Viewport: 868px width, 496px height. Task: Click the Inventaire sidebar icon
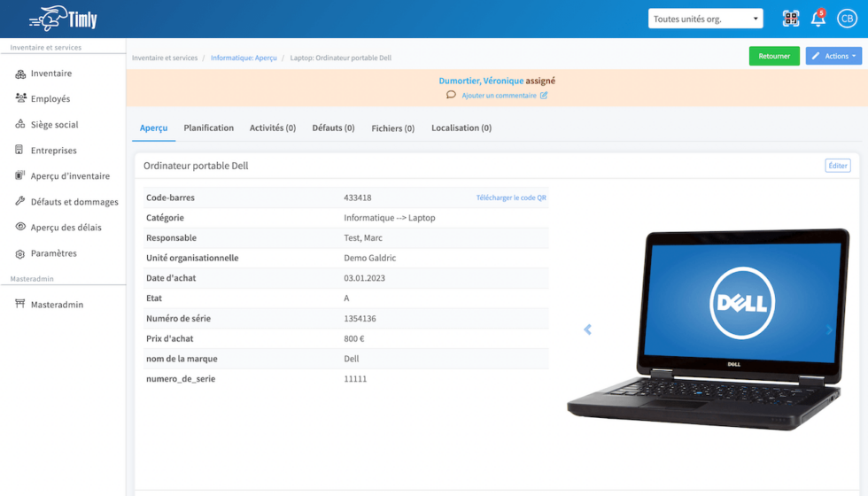(20, 74)
